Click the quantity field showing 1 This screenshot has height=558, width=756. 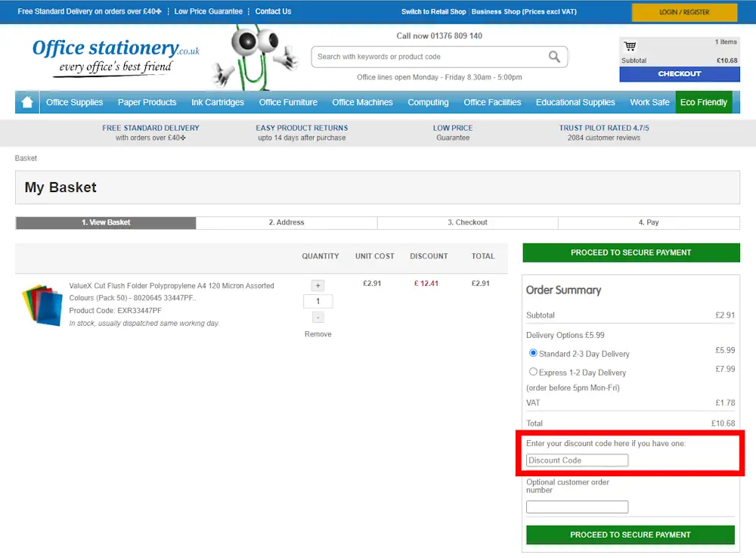[318, 302]
